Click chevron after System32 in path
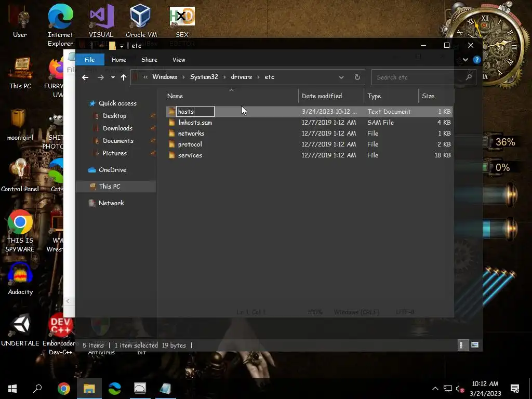532x399 pixels. pos(224,77)
